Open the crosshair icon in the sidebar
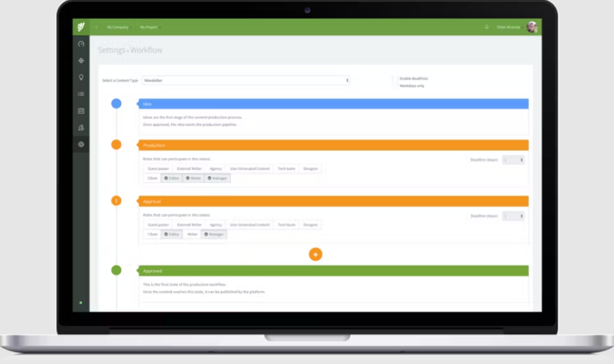This screenshot has height=364, width=614. 81,61
